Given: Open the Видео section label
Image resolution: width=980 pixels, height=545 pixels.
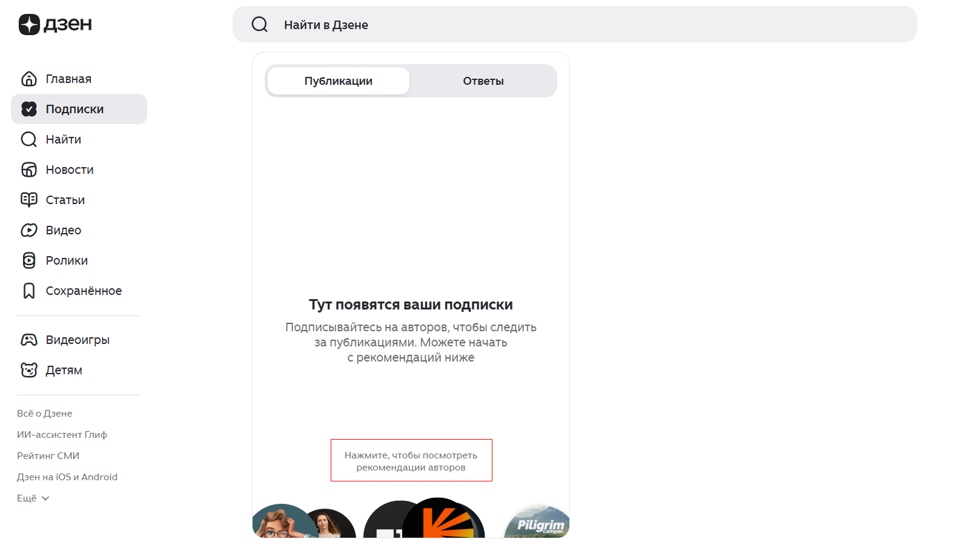Looking at the screenshot, I should tap(64, 230).
